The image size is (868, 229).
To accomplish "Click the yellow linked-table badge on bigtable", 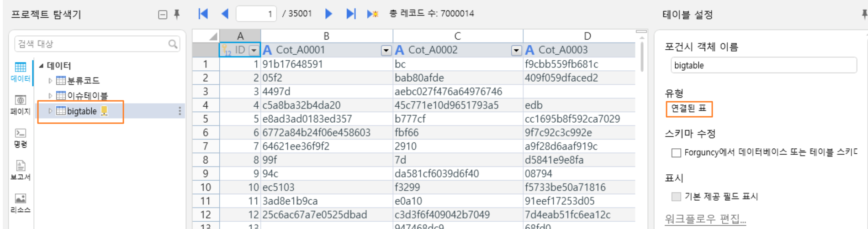I will pos(104,111).
